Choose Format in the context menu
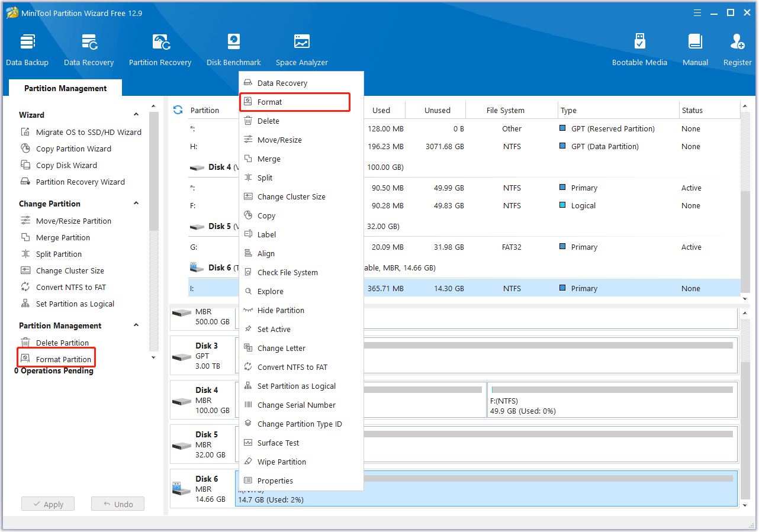 pyautogui.click(x=301, y=102)
